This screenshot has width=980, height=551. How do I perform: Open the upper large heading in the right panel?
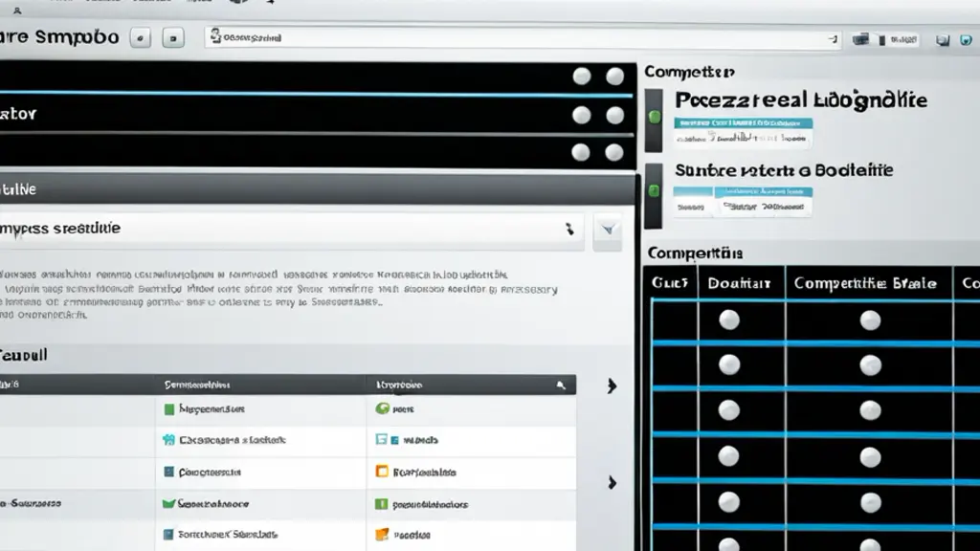pos(801,99)
